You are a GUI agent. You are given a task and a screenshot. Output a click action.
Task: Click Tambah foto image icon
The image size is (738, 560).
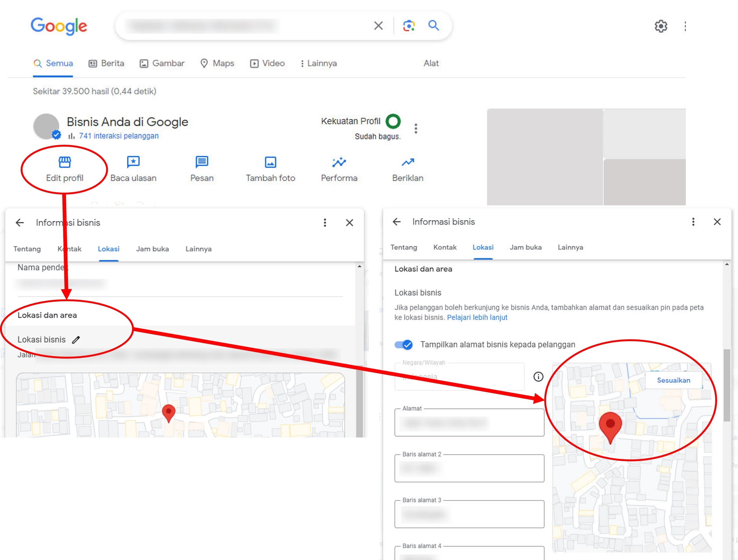pyautogui.click(x=270, y=162)
